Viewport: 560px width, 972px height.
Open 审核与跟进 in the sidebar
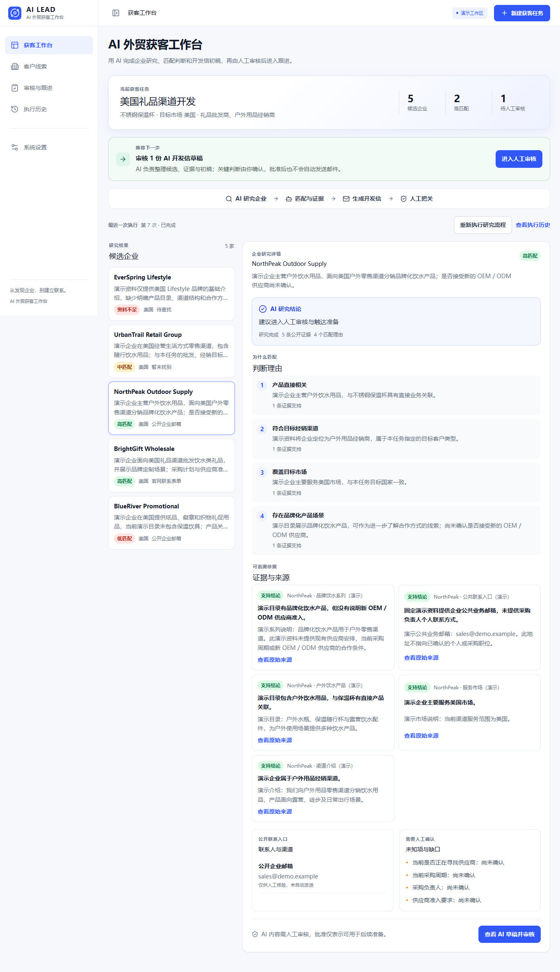49,88
